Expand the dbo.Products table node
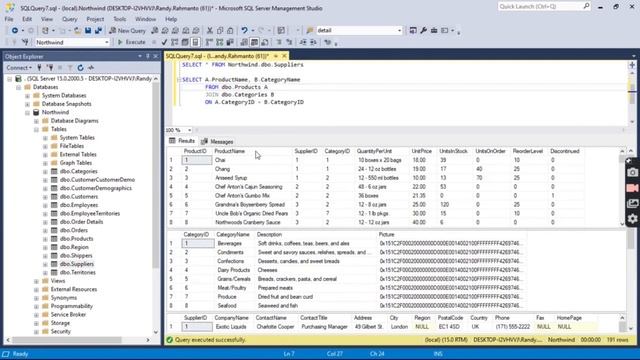 click(x=45, y=239)
